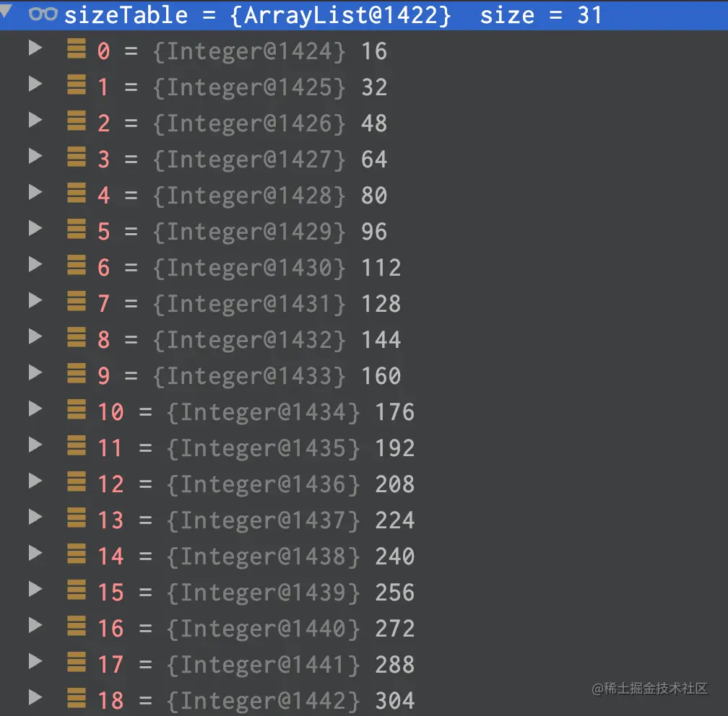Click field icon of Integer@1432 row
Viewport: 728px width, 716px height.
pyautogui.click(x=77, y=337)
